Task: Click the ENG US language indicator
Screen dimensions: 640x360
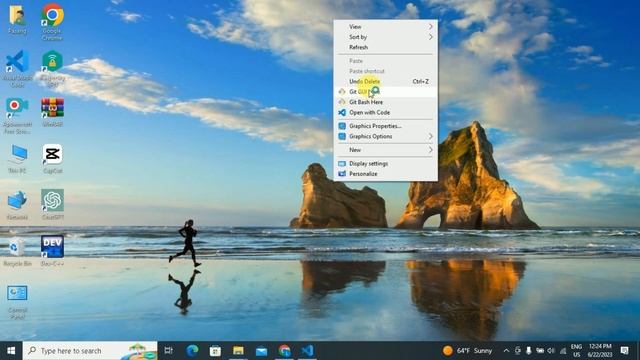Action: click(576, 351)
